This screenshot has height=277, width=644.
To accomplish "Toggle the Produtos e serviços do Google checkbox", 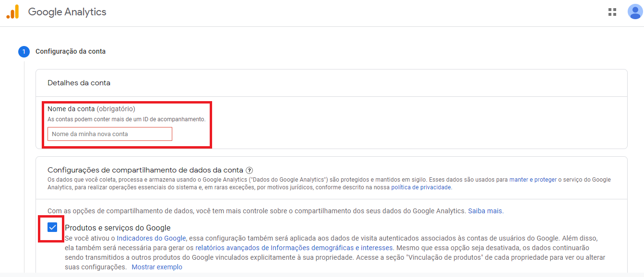I will [52, 227].
